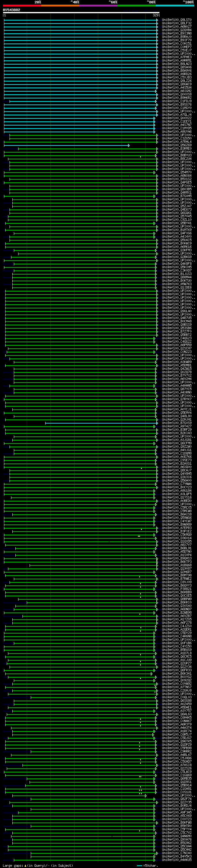Select hit label UniRef100_Q82F74
The height and width of the screenshot is (868, 197).
tap(177, 799)
